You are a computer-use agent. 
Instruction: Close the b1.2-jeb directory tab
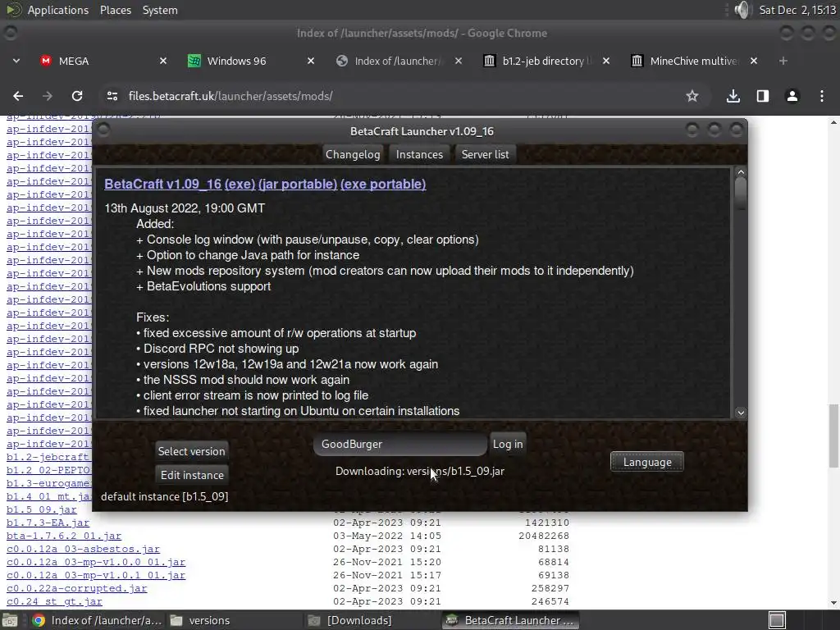click(x=606, y=61)
